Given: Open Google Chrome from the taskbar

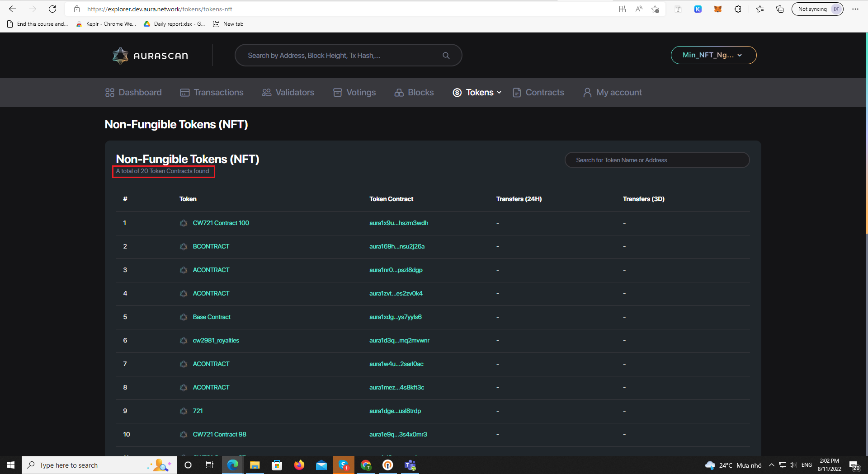Looking at the screenshot, I should (366, 465).
